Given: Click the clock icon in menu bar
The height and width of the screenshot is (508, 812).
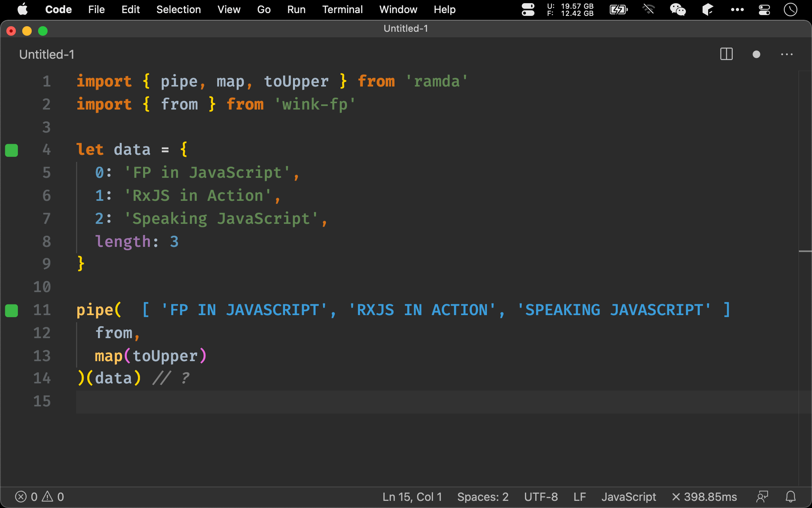Looking at the screenshot, I should pyautogui.click(x=791, y=10).
